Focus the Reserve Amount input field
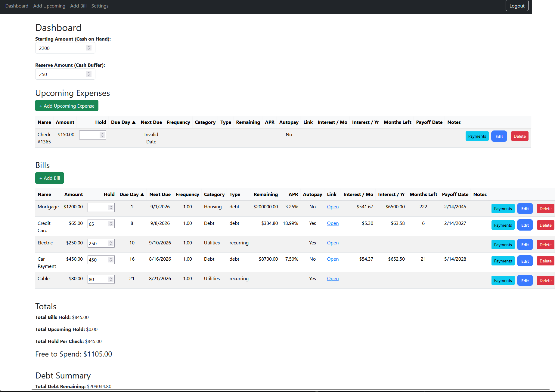Viewport: 555px width, 392px height. 65,74
